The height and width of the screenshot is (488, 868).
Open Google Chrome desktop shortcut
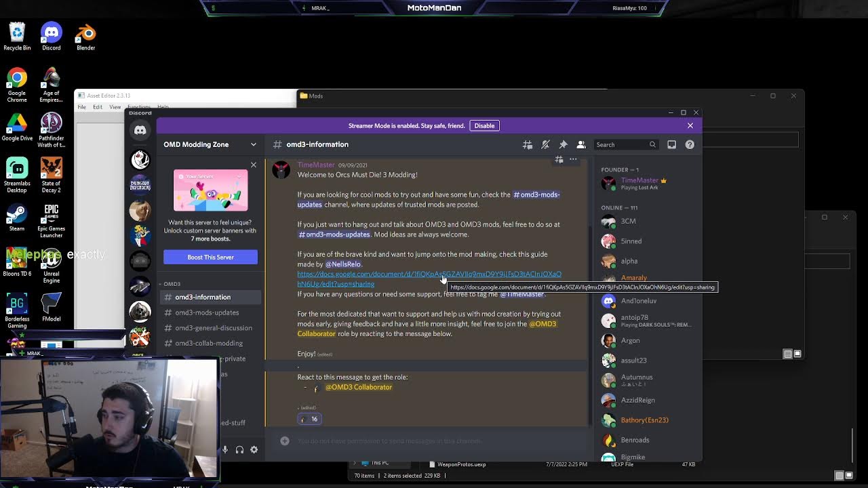(17, 85)
